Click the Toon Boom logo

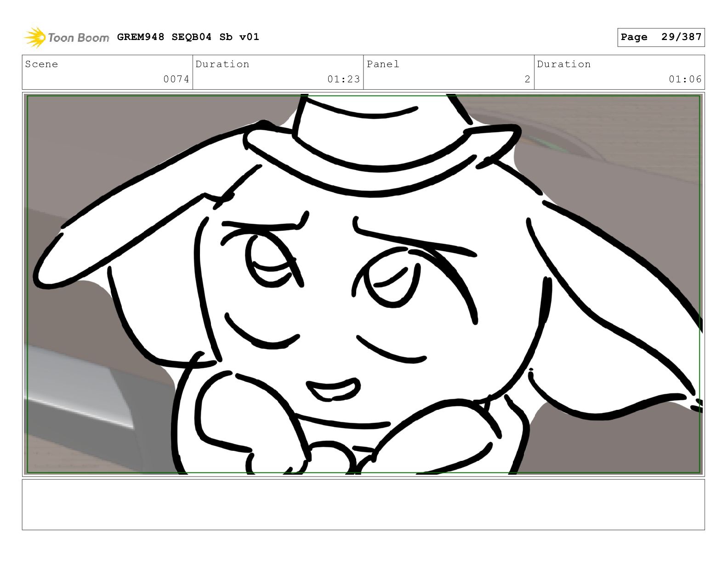coord(67,37)
